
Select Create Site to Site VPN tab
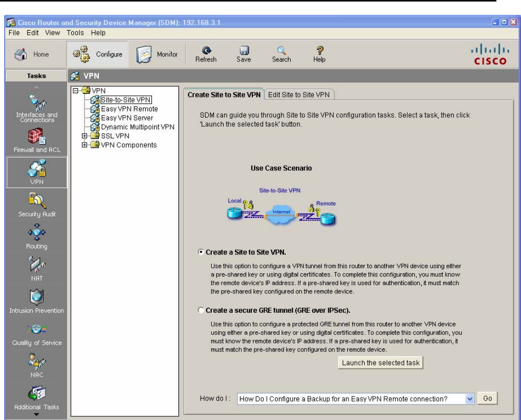pyautogui.click(x=224, y=95)
